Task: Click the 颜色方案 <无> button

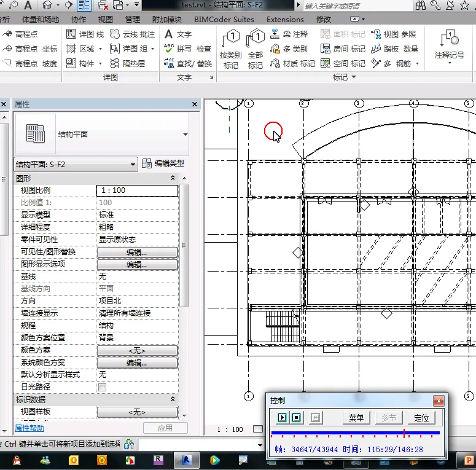Action: tap(137, 351)
